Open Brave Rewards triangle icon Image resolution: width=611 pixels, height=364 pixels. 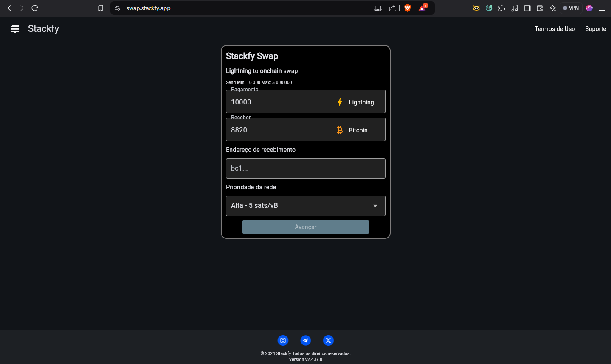point(422,8)
